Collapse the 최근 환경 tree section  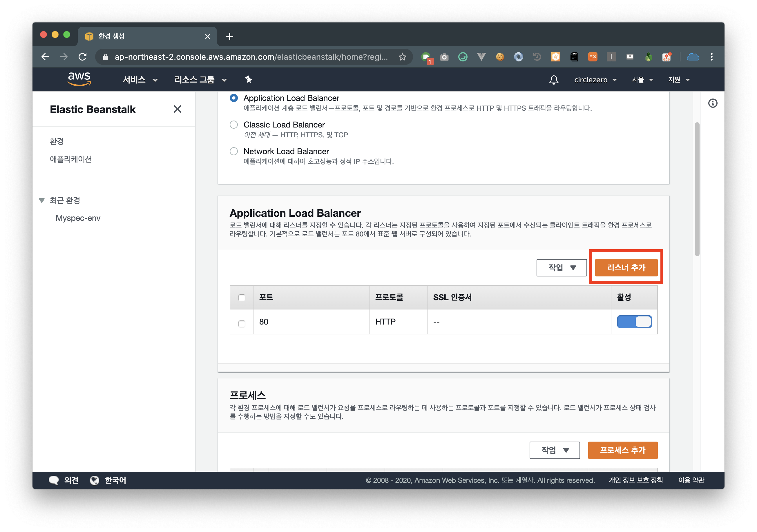click(42, 200)
